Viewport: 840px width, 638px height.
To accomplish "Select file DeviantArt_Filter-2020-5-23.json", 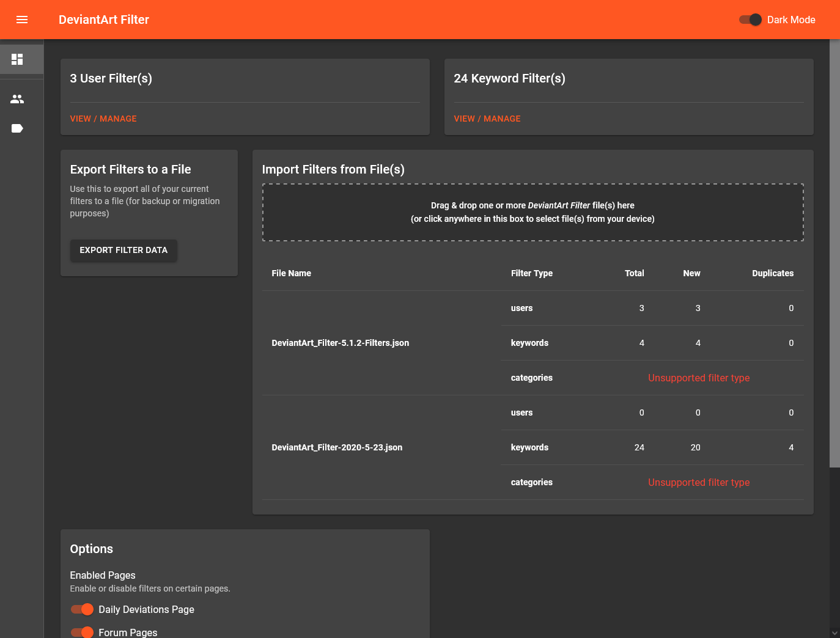I will [x=337, y=447].
